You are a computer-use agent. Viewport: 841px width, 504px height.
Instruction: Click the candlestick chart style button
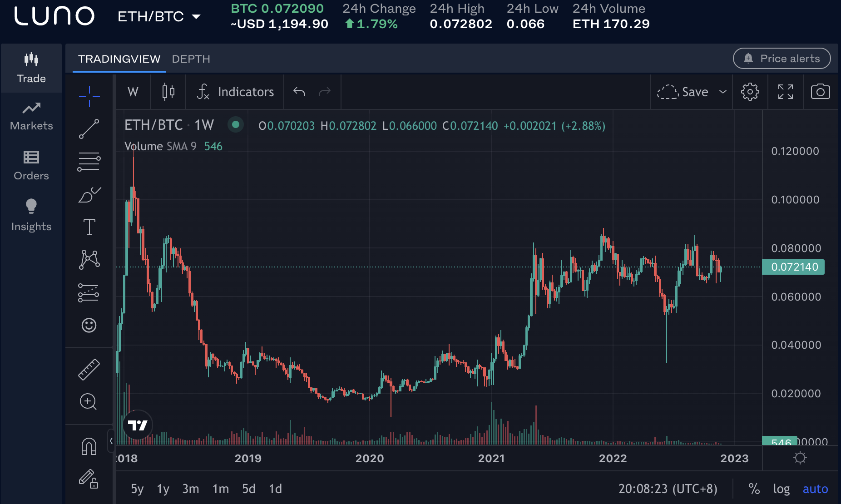pos(168,92)
